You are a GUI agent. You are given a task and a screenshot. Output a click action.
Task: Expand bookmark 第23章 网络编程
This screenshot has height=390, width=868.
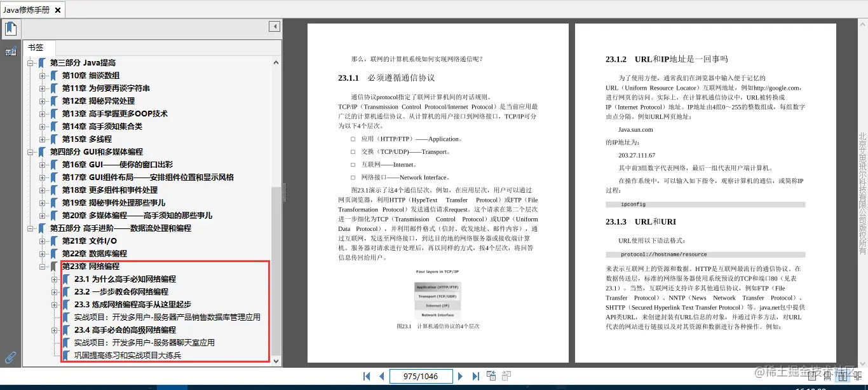click(42, 266)
